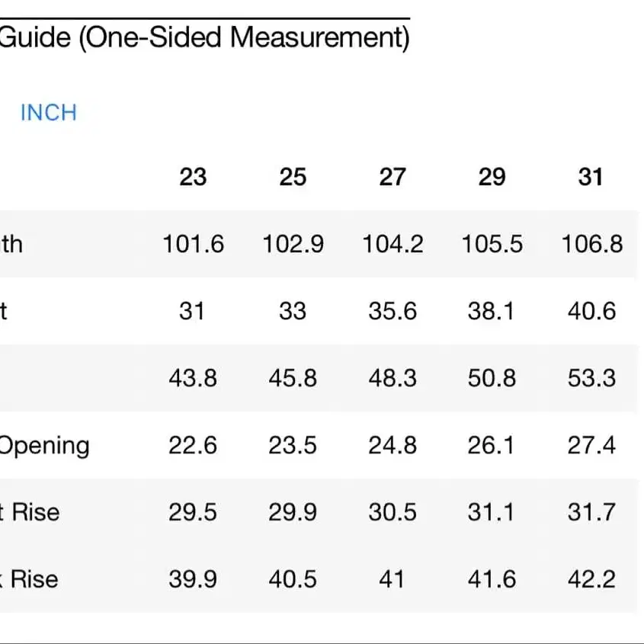644x644 pixels.
Task: Choose the size 29 column header
Action: pyautogui.click(x=492, y=177)
